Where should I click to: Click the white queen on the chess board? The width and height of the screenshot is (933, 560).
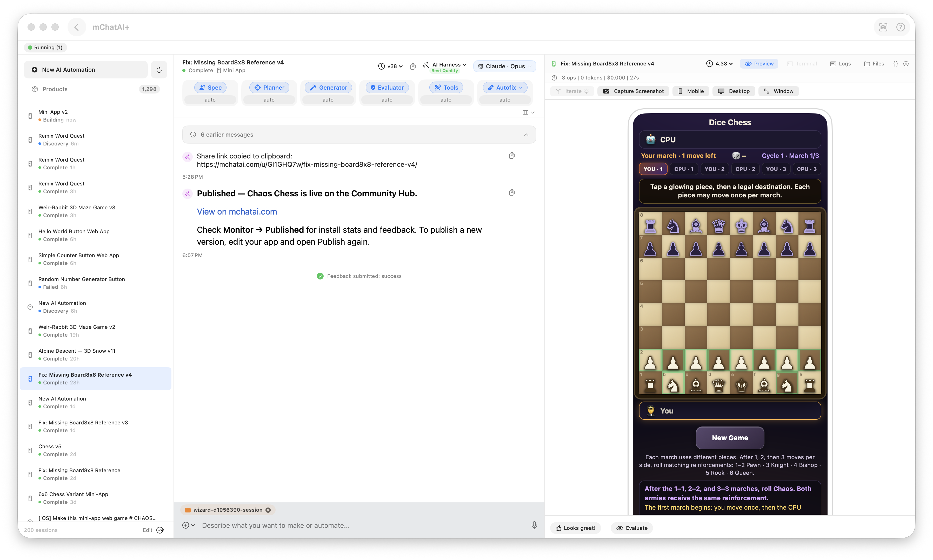click(718, 385)
